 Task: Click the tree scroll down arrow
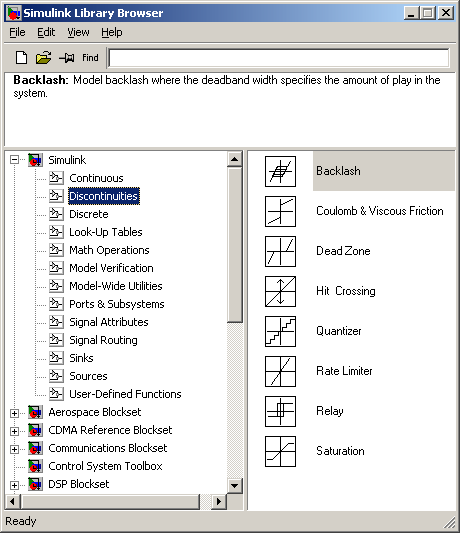tap(235, 485)
